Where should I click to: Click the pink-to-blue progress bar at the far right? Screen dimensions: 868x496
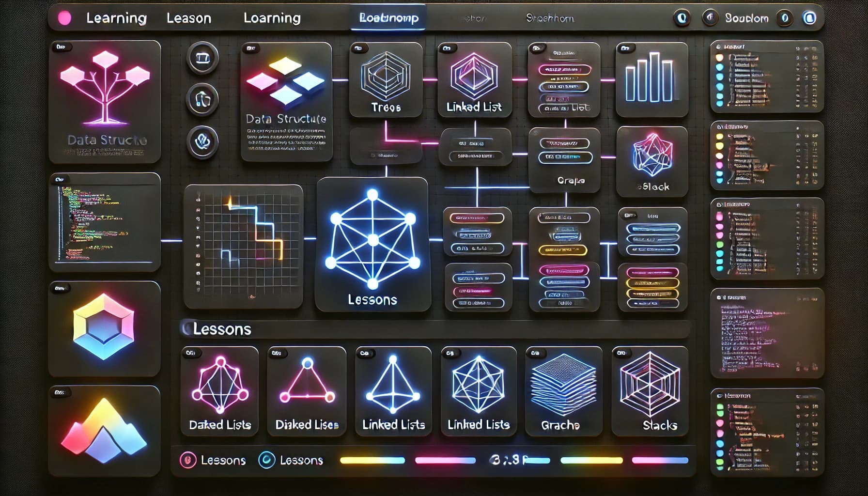[660, 460]
